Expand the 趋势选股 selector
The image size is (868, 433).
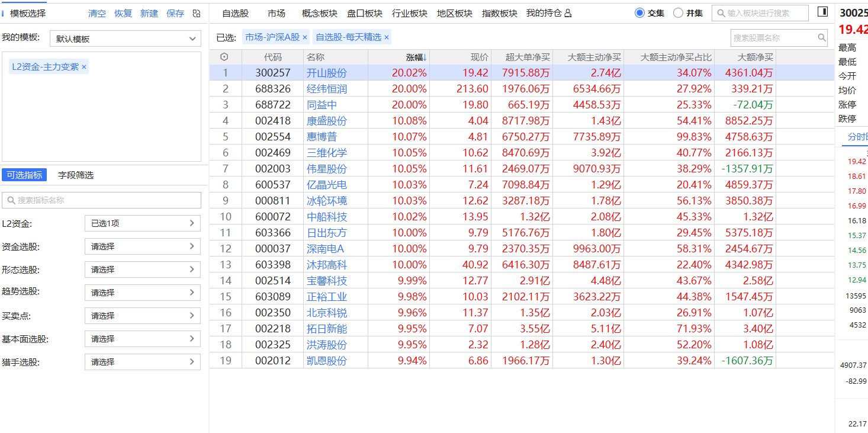(143, 293)
